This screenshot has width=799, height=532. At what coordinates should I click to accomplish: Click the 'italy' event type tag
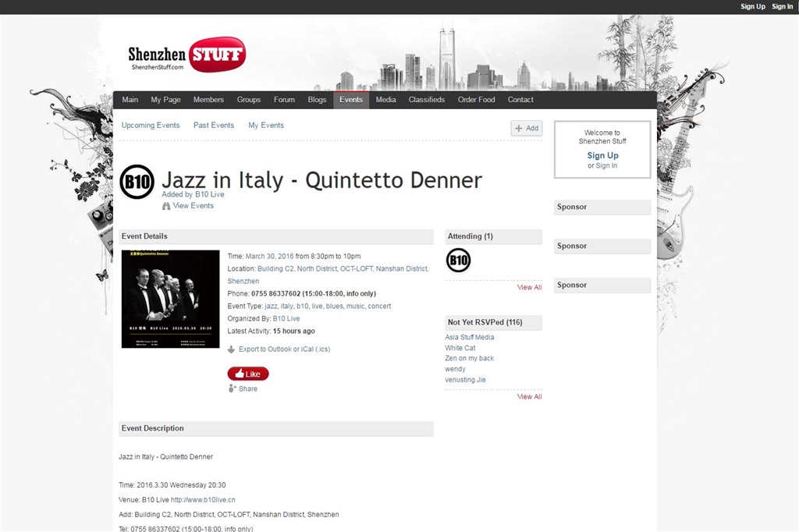tap(287, 307)
